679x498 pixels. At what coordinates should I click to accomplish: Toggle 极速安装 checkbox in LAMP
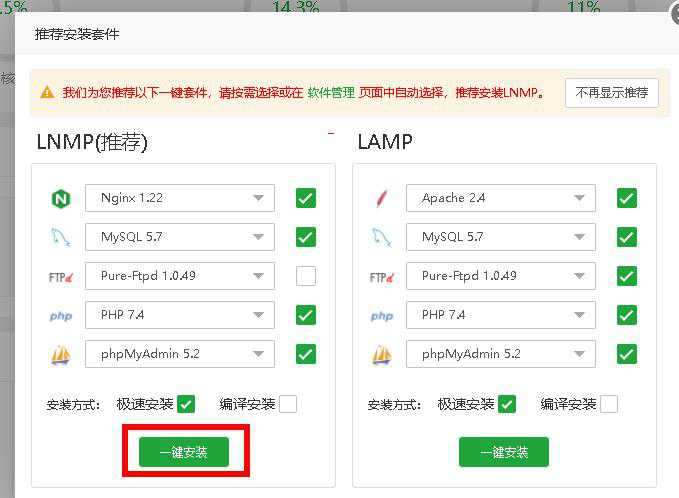coord(507,404)
